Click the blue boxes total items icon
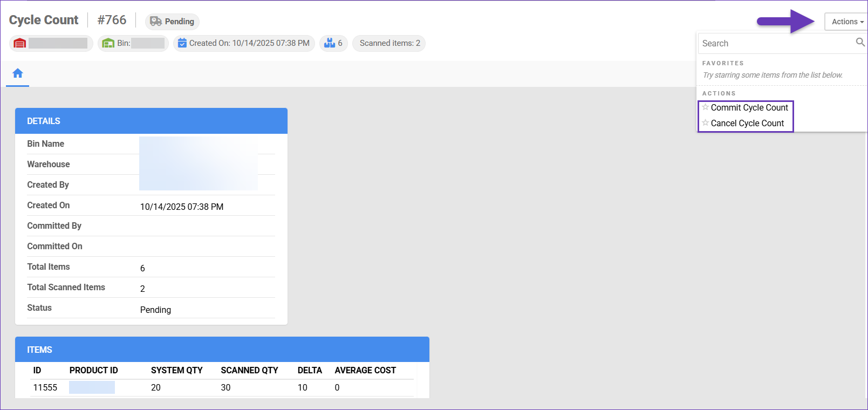This screenshot has width=868, height=410. [x=330, y=43]
